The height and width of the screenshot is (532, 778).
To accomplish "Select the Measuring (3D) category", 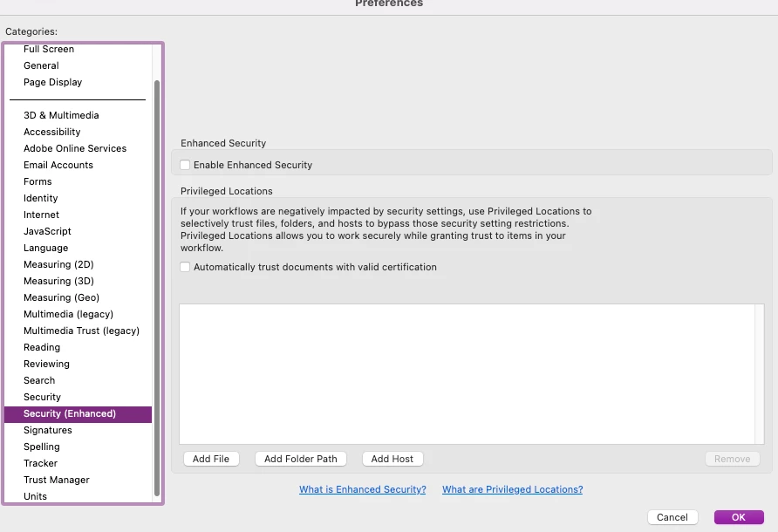I will (x=78, y=281).
